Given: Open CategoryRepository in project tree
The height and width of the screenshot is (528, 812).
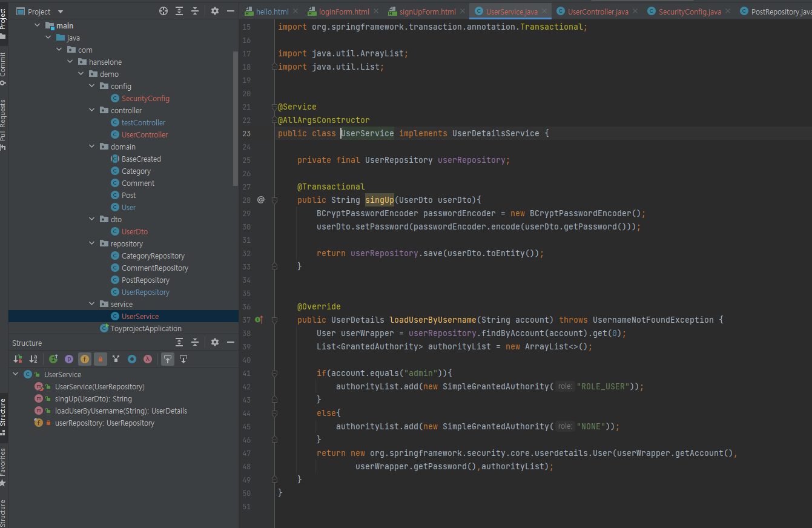Looking at the screenshot, I should coord(153,256).
